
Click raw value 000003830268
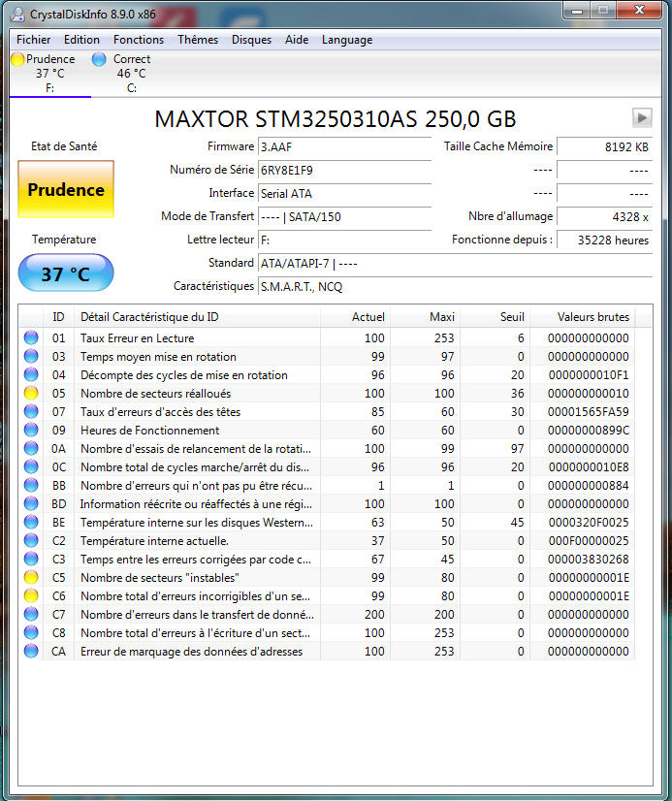(589, 559)
